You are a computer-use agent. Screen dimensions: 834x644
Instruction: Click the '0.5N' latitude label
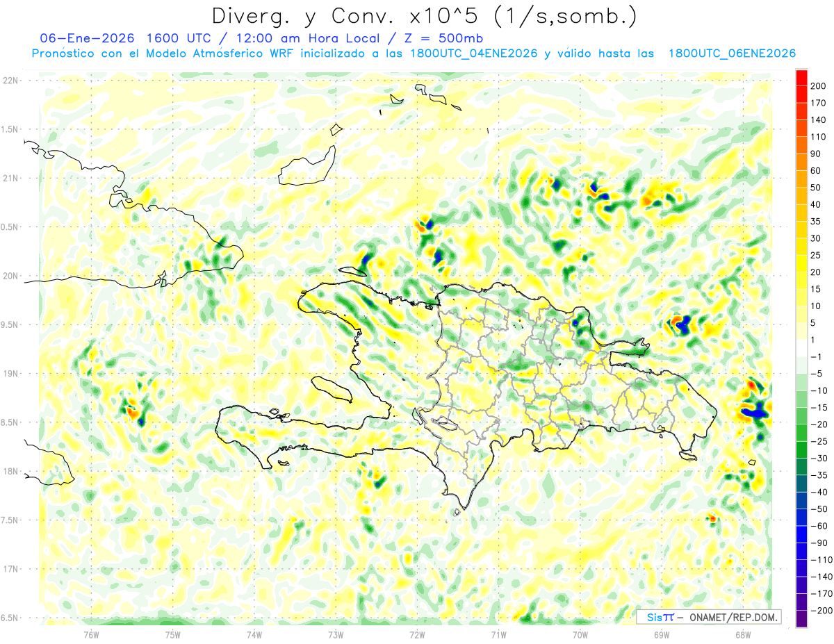[9, 227]
